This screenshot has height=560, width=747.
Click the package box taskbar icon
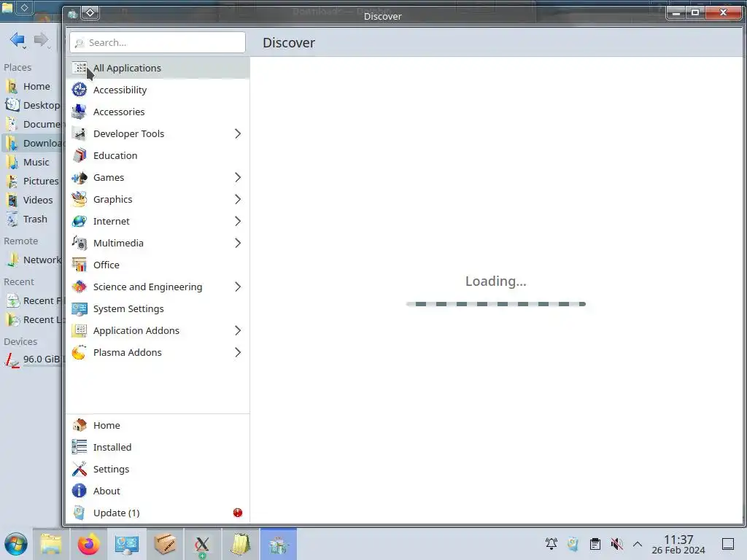point(165,544)
